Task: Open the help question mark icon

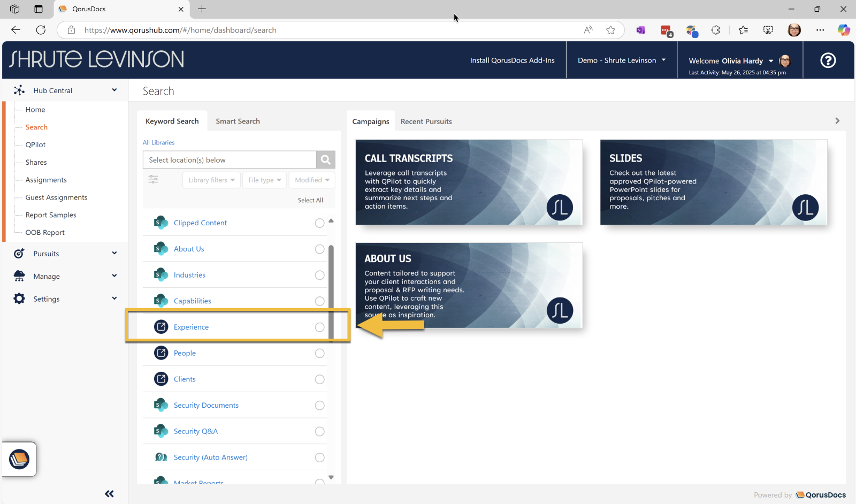Action: [x=828, y=60]
